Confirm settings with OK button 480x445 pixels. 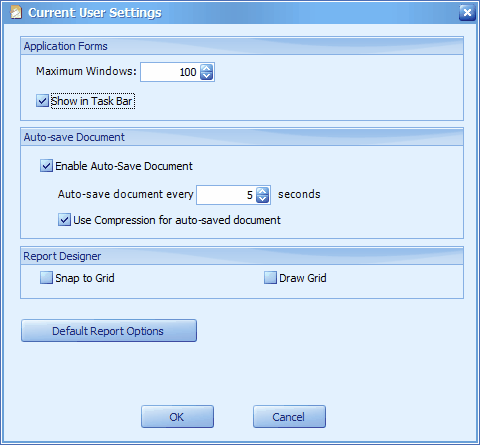click(x=177, y=417)
